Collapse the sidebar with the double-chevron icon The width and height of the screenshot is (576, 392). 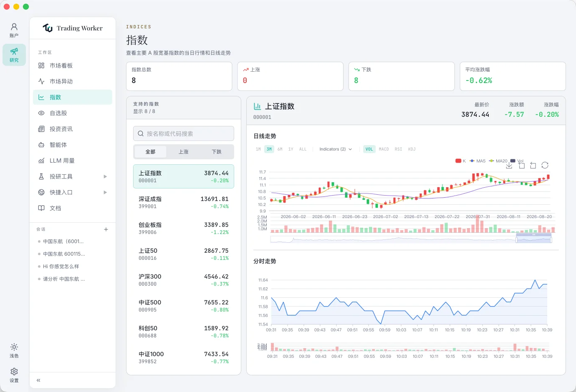pos(38,380)
